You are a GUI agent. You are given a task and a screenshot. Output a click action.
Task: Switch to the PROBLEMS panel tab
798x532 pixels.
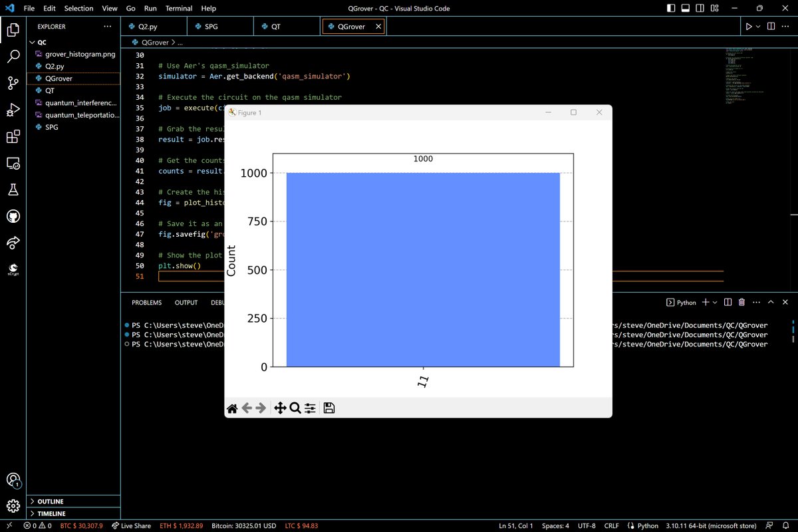tap(146, 303)
